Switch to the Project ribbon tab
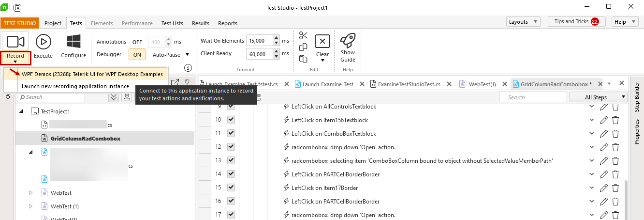The image size is (644, 220). tap(53, 23)
